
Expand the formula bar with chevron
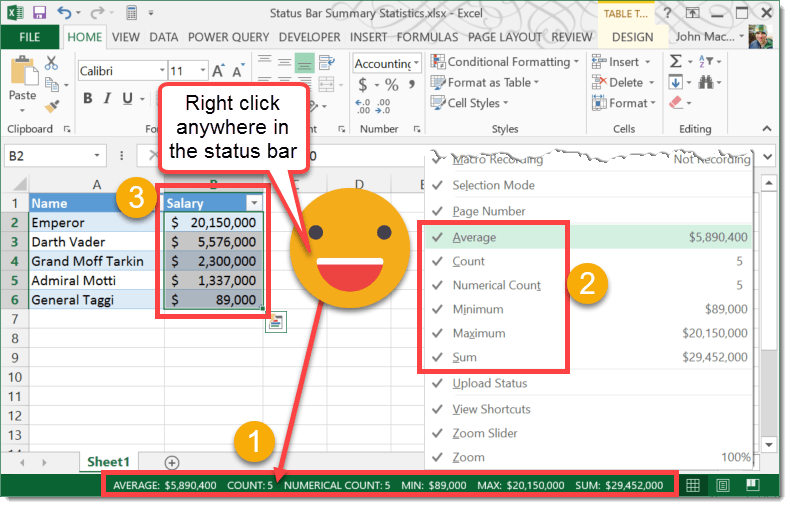pyautogui.click(x=768, y=157)
